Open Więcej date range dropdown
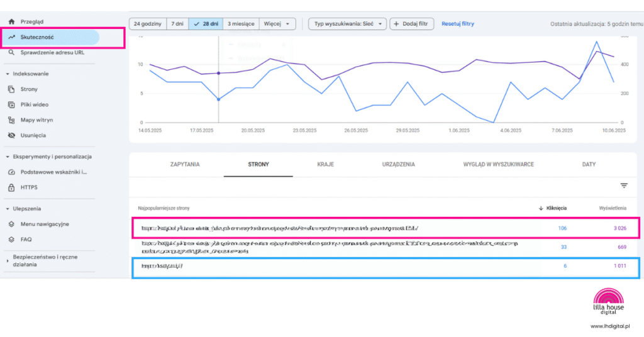644x337 pixels. click(x=277, y=24)
